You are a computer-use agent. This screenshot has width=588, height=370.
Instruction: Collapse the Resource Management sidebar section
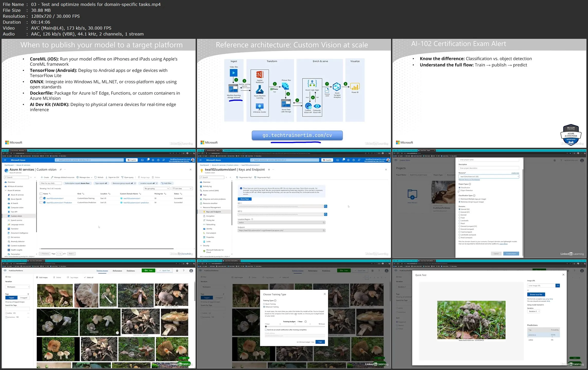click(x=201, y=207)
